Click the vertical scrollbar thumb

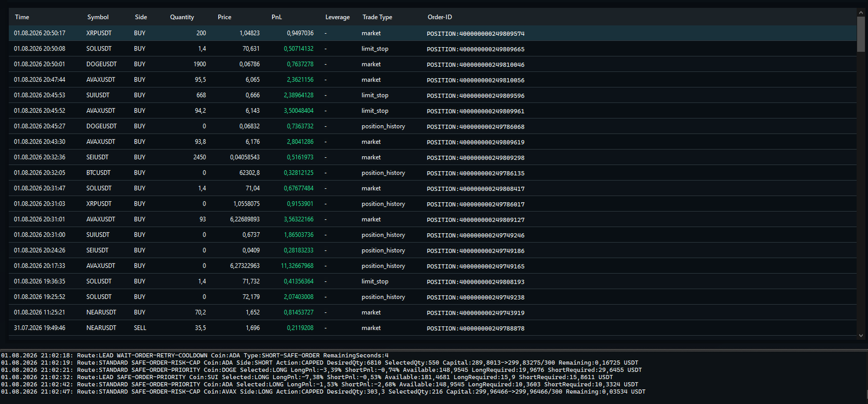pyautogui.click(x=861, y=34)
